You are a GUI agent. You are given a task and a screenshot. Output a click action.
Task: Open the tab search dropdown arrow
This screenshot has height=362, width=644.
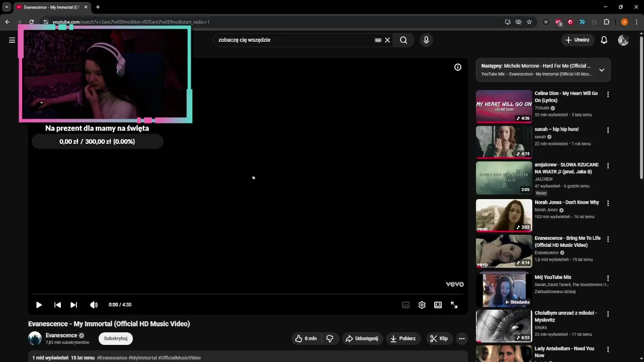tap(7, 7)
